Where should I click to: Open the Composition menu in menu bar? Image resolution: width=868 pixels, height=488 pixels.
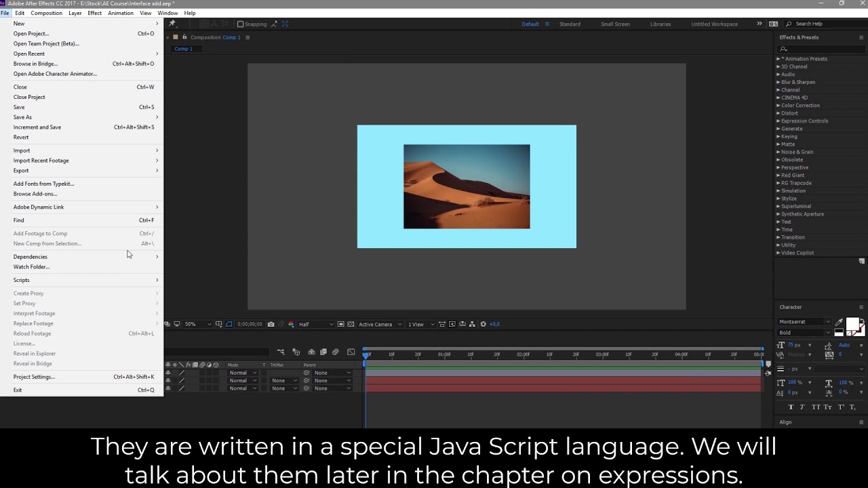pos(46,13)
